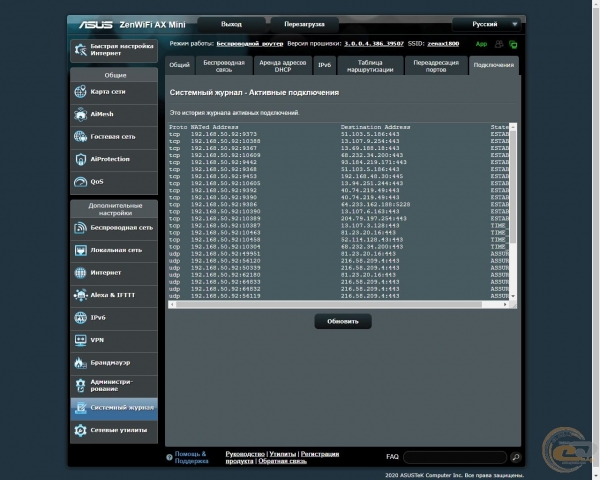Open Помощь & Поддержка link
This screenshot has width=600, height=480.
click(191, 457)
